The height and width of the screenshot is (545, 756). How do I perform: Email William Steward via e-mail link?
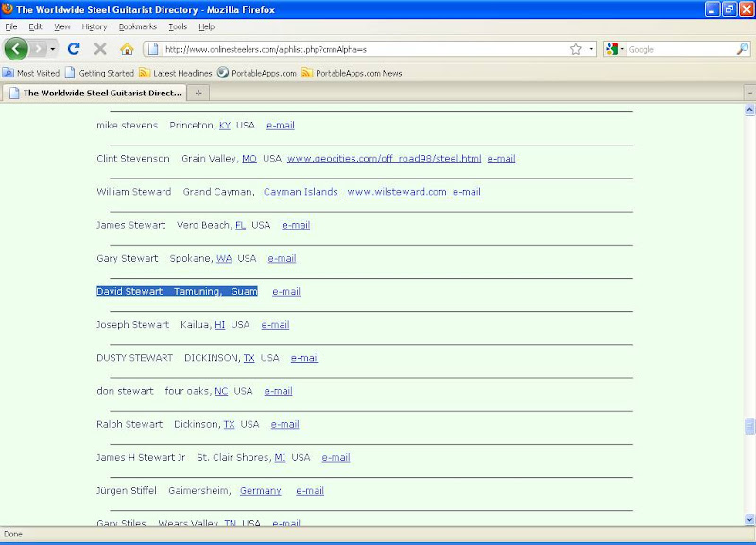(x=466, y=192)
